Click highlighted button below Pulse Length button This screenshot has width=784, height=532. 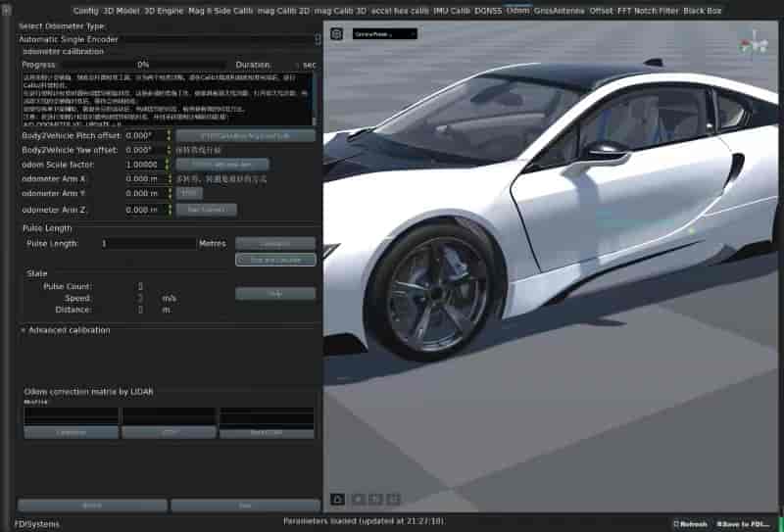(275, 260)
